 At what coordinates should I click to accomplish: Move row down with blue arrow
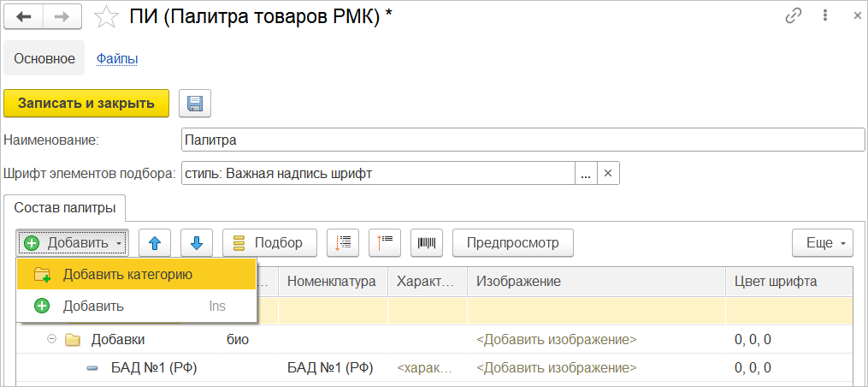(197, 243)
